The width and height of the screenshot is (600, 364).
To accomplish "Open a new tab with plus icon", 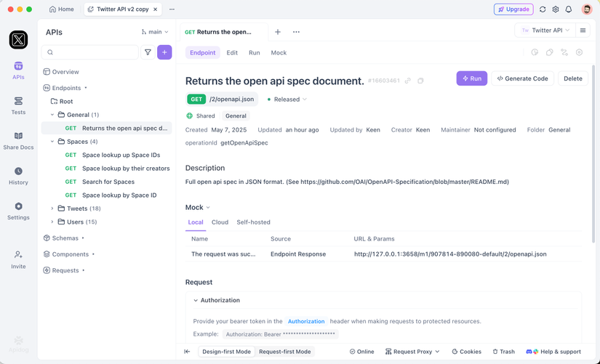I will click(278, 32).
